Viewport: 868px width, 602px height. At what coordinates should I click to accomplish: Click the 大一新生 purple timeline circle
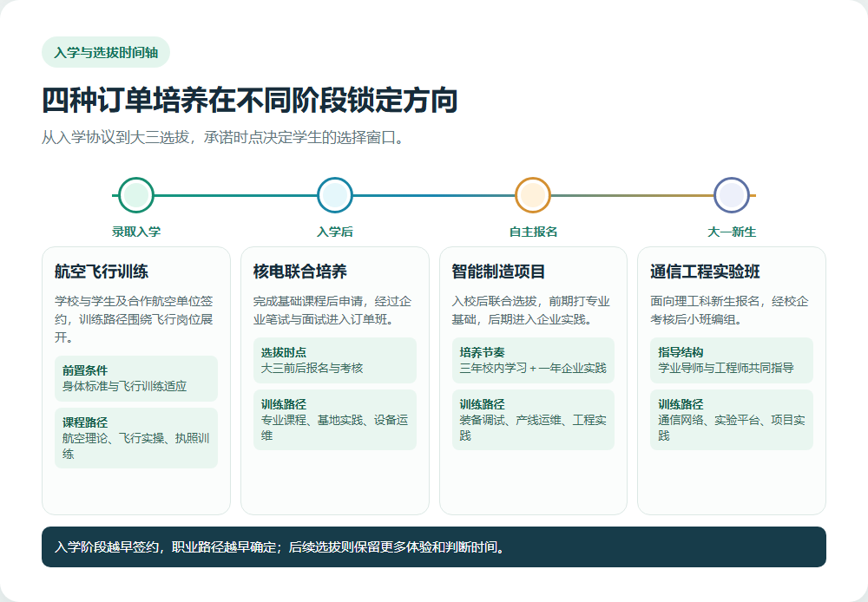(732, 195)
